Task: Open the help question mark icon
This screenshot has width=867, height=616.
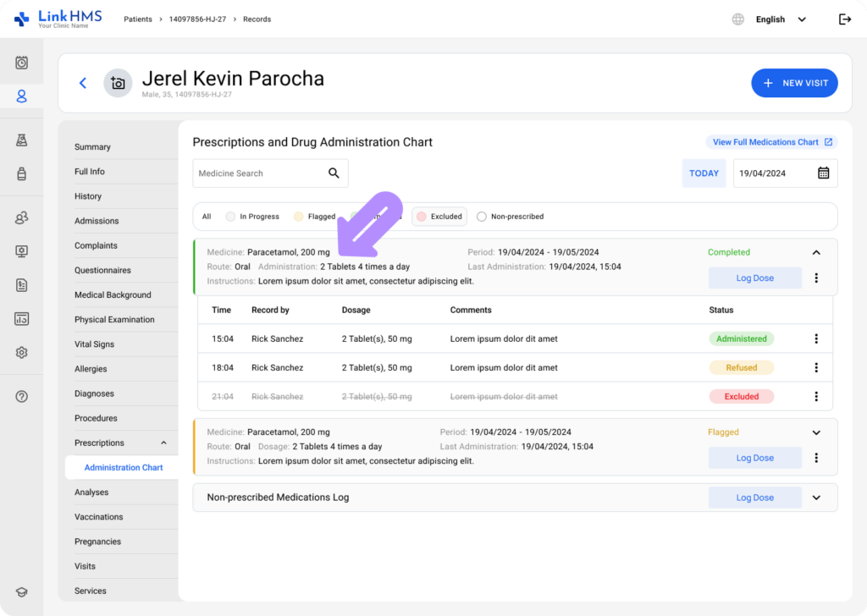Action: (x=22, y=397)
